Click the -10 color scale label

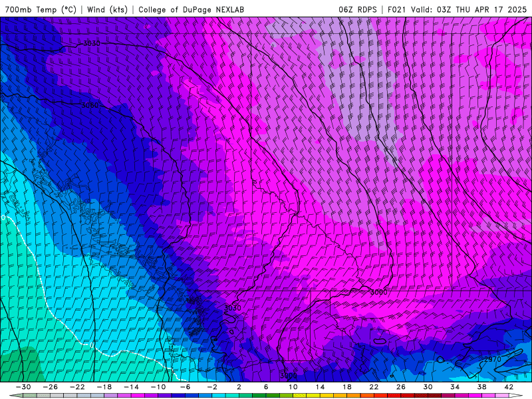click(158, 387)
